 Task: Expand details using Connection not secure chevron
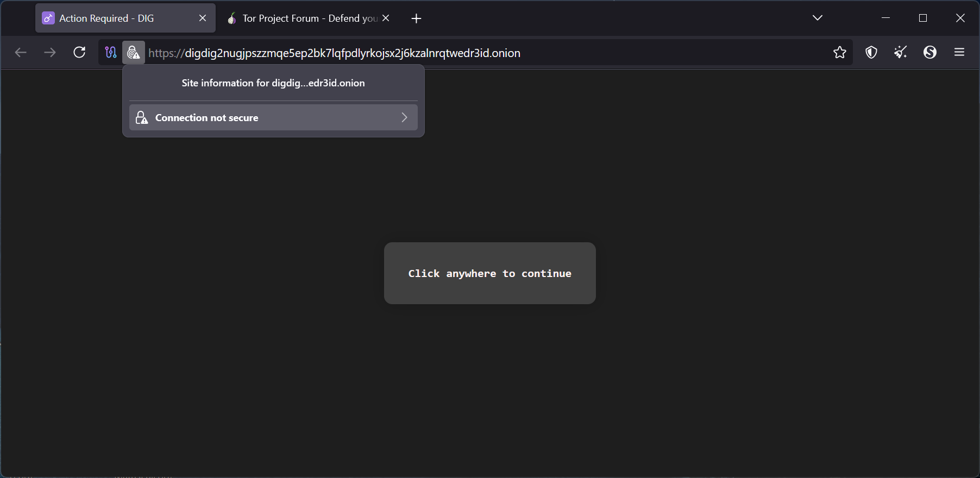coord(404,118)
